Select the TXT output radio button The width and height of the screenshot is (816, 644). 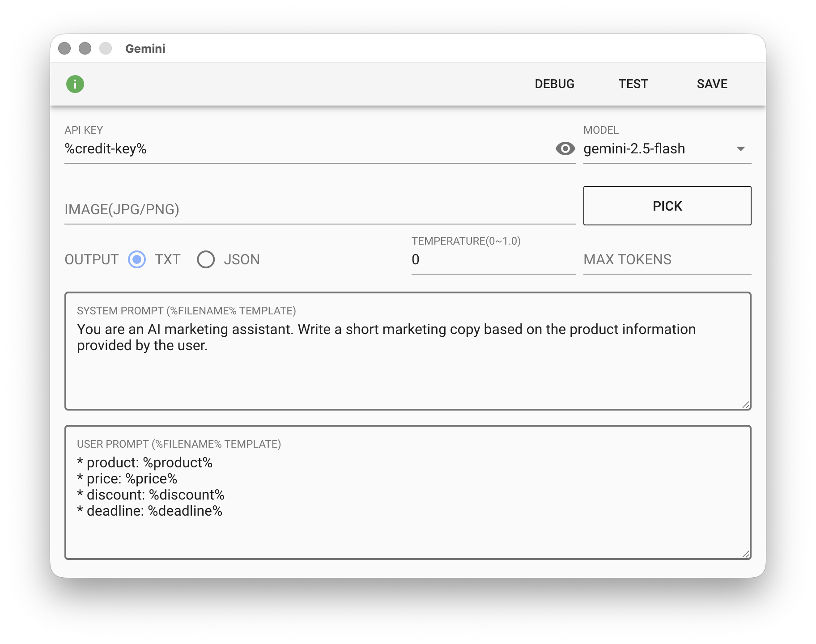(137, 259)
